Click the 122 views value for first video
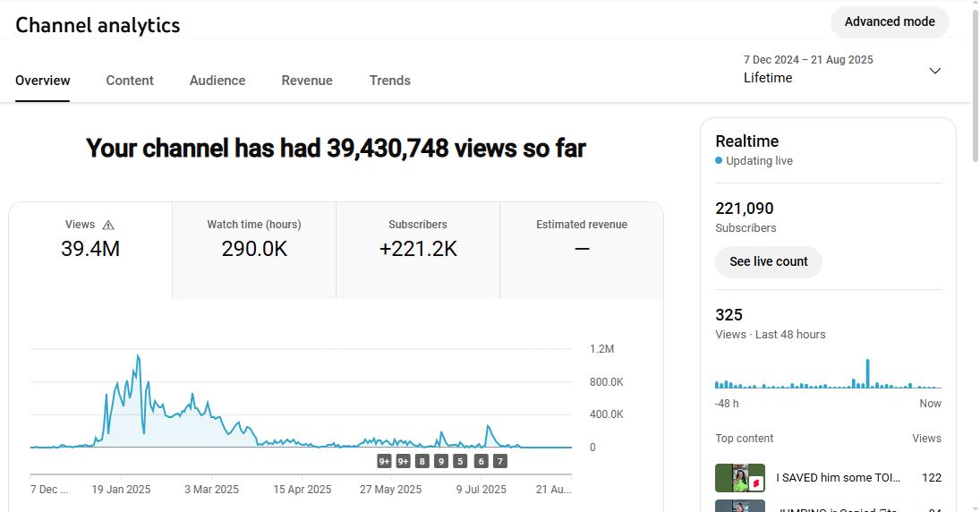This screenshot has height=512, width=980. (x=932, y=478)
